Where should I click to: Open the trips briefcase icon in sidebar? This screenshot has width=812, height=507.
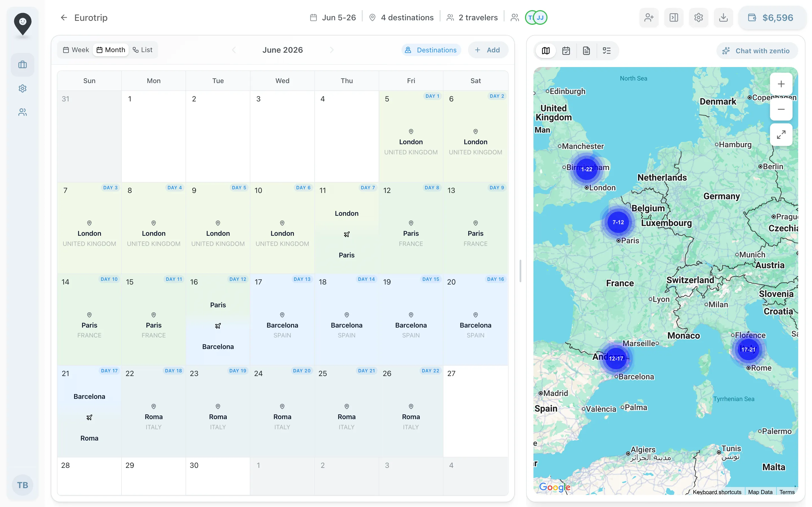(x=22, y=64)
